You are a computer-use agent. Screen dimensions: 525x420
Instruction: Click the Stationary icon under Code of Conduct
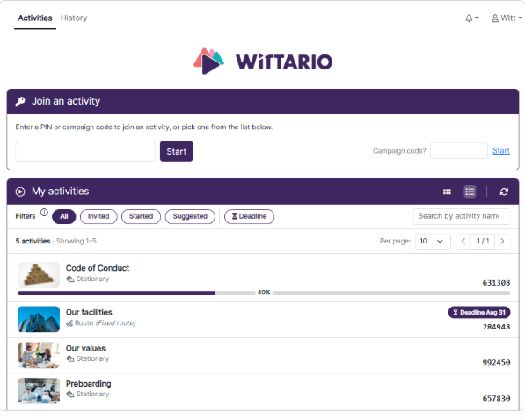(x=70, y=279)
